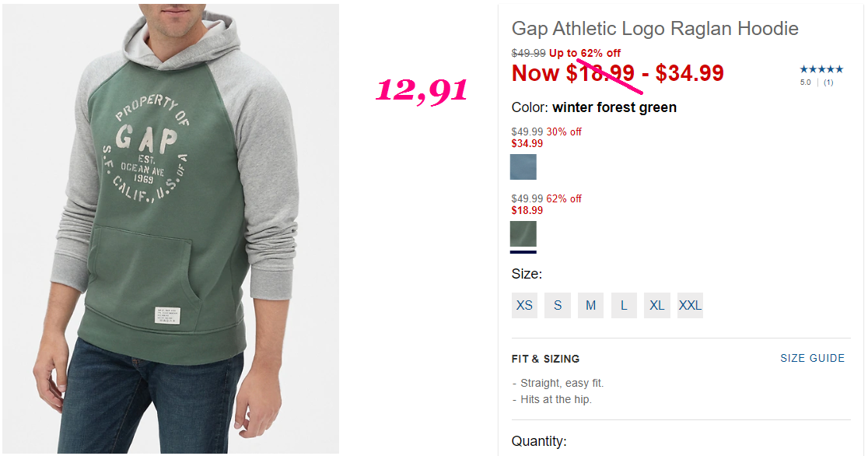Click the hoodie product photo
This screenshot has width=868, height=456.
pos(171,229)
